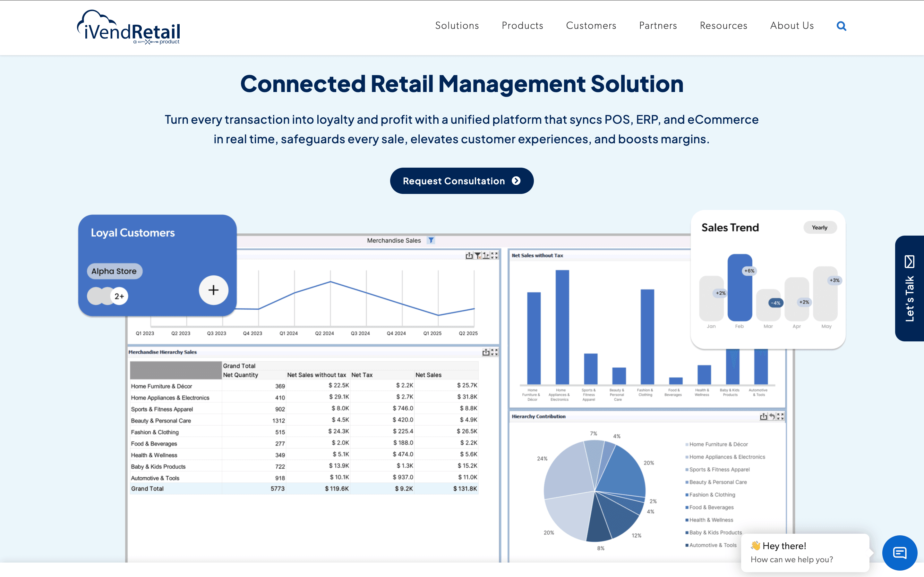Open search from the navigation bar
924x577 pixels.
[842, 26]
